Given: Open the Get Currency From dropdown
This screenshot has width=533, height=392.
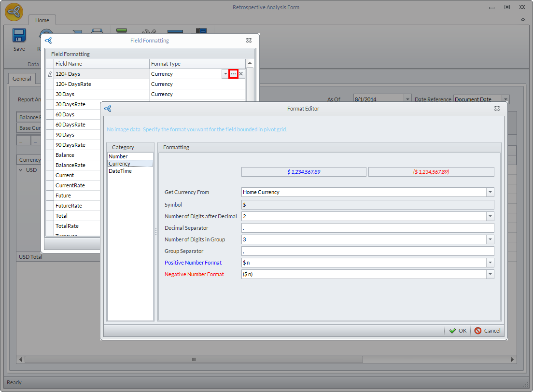Looking at the screenshot, I should 490,192.
